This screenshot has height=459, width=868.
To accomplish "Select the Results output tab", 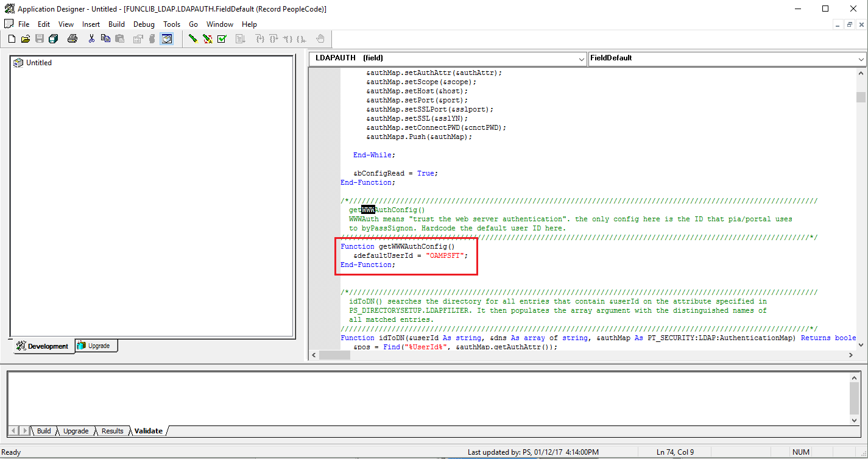I will [112, 431].
